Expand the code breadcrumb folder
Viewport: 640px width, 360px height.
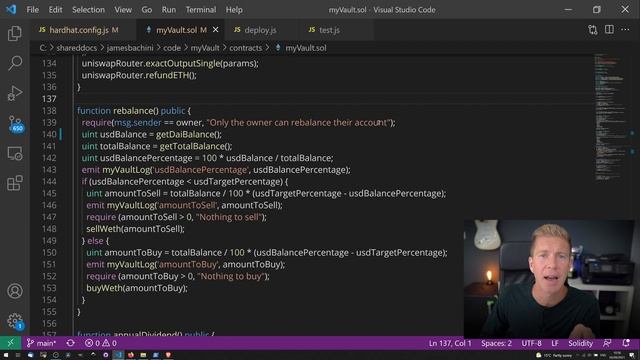tap(172, 48)
